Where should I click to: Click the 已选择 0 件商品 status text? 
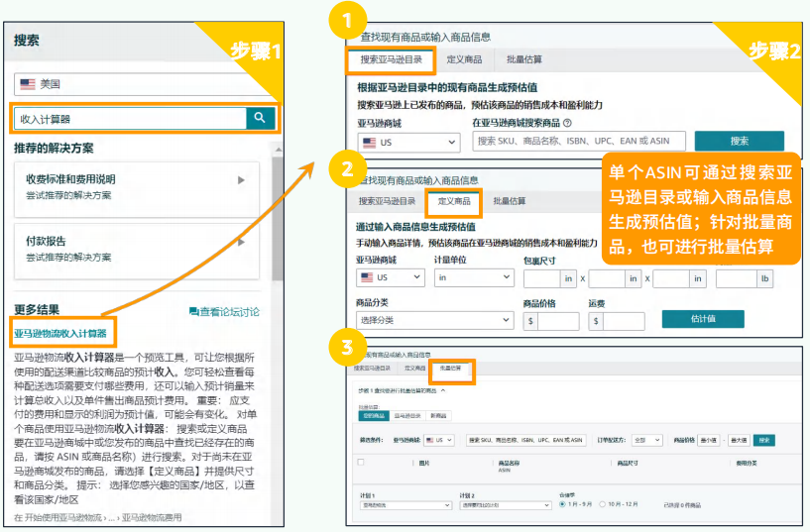(682, 504)
